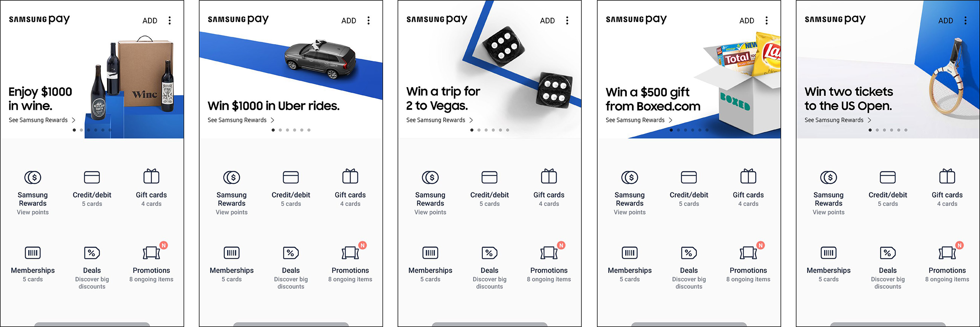
Task: Tap bottom pull-up handle on Boxed.com screen
Action: (x=689, y=324)
